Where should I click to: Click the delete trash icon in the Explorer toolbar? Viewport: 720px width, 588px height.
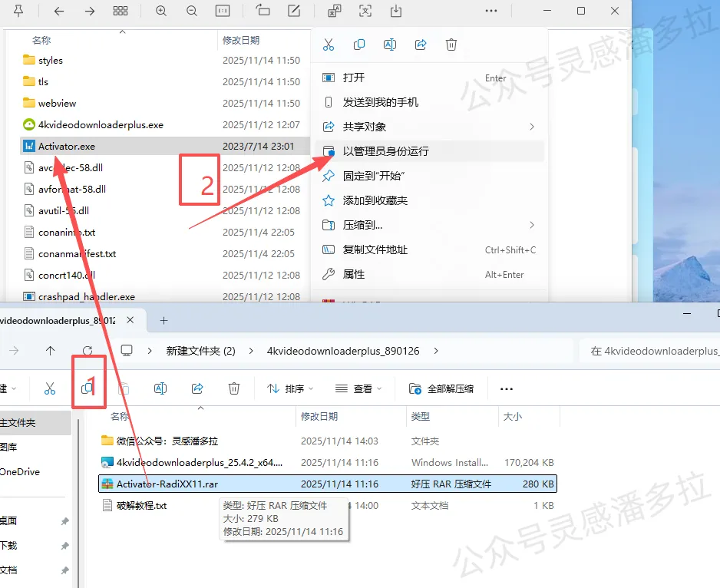[x=234, y=388]
